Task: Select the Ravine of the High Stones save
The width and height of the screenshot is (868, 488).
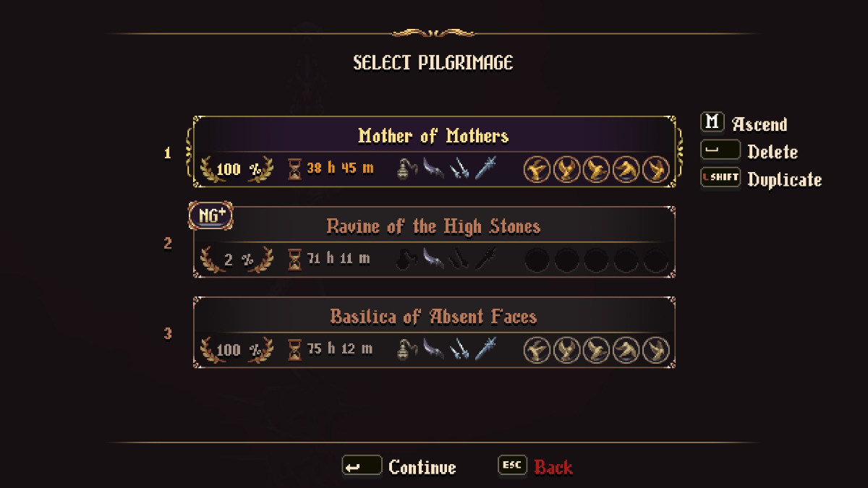Action: 433,227
